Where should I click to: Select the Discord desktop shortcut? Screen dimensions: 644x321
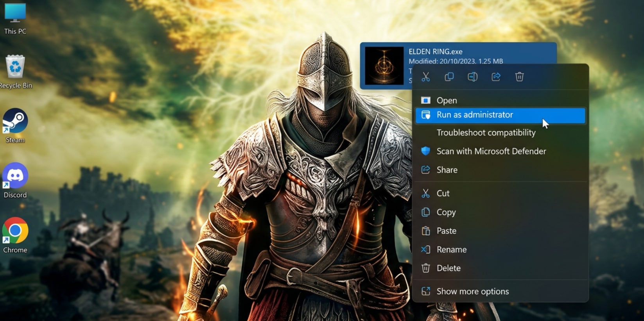pos(15,180)
